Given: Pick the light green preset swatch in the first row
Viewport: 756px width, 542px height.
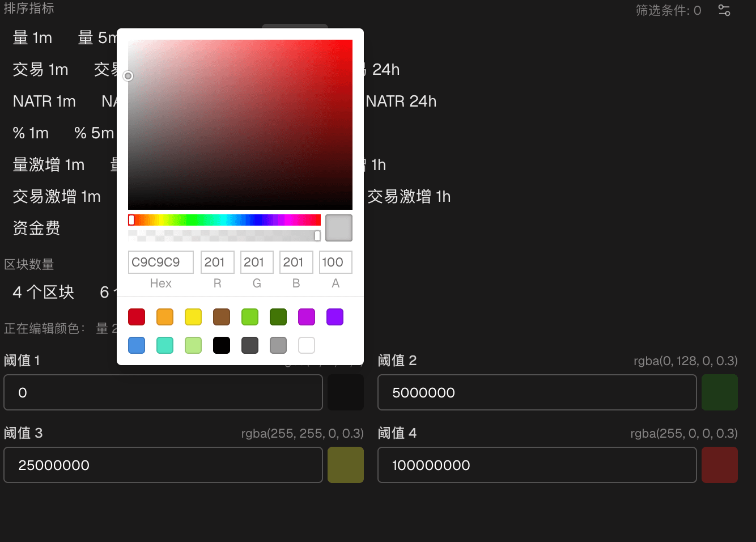Looking at the screenshot, I should 250,317.
